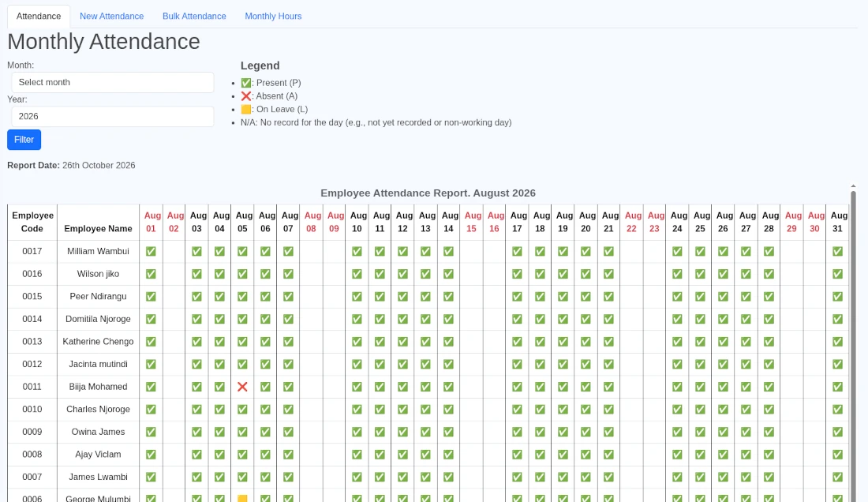Viewport: 868px width, 502px height.
Task: Click Jacinta mutindi's checkmark on Aug 24
Action: click(x=678, y=364)
